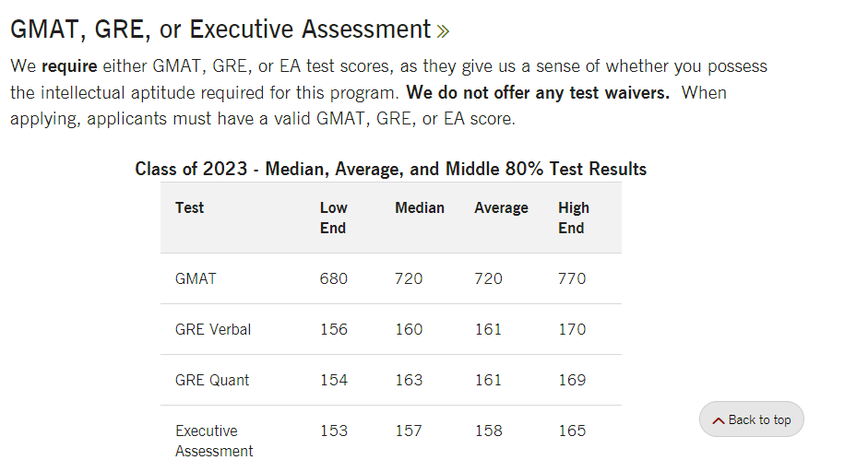This screenshot has height=472, width=868.
Task: Click the Back to top button
Action: pos(752,419)
